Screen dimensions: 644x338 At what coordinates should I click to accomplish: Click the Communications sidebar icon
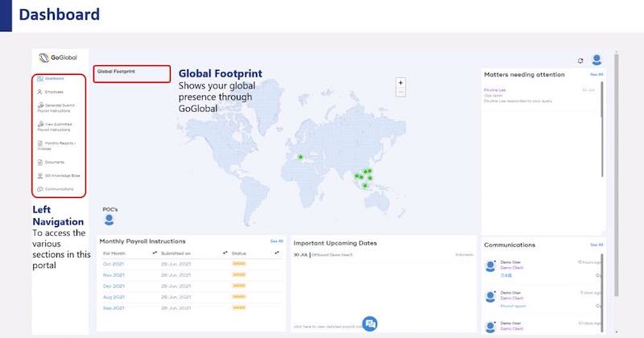point(39,189)
